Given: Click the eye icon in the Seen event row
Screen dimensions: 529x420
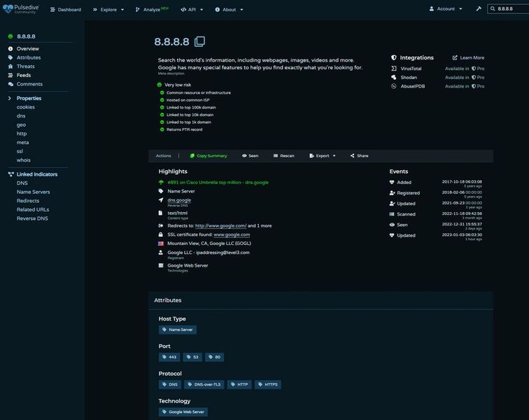Looking at the screenshot, I should [x=392, y=225].
